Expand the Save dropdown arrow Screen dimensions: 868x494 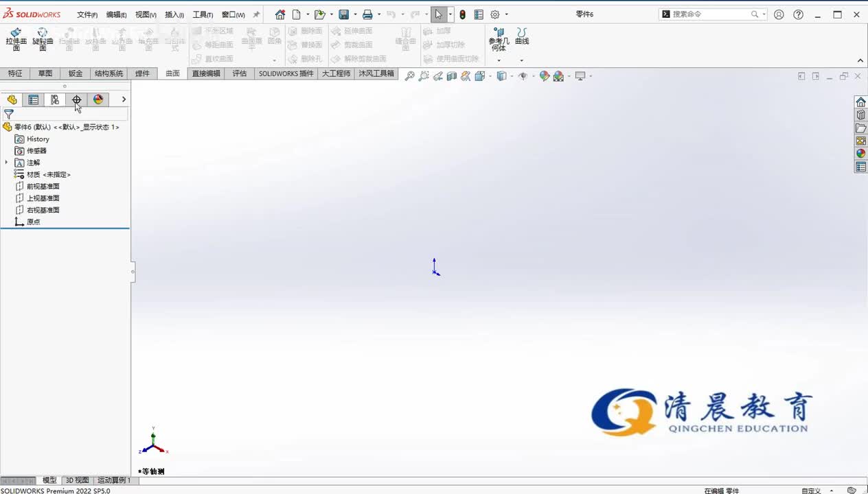coord(355,14)
